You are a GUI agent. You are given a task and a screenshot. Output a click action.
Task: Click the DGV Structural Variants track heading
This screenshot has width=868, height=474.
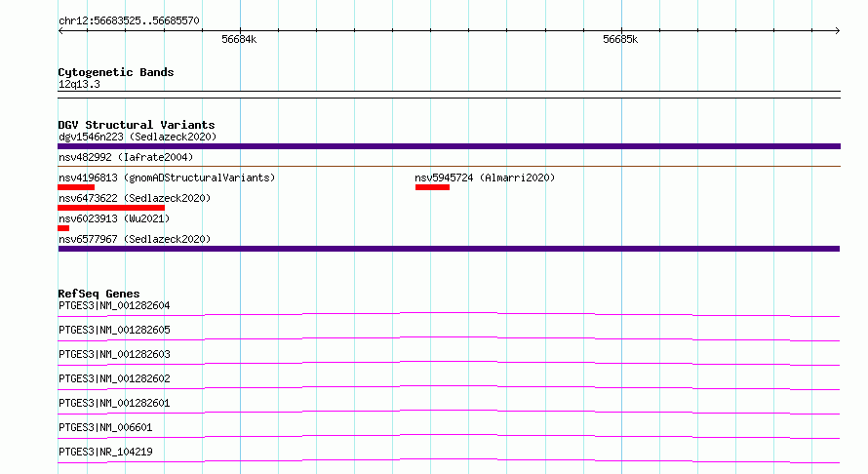pyautogui.click(x=137, y=125)
